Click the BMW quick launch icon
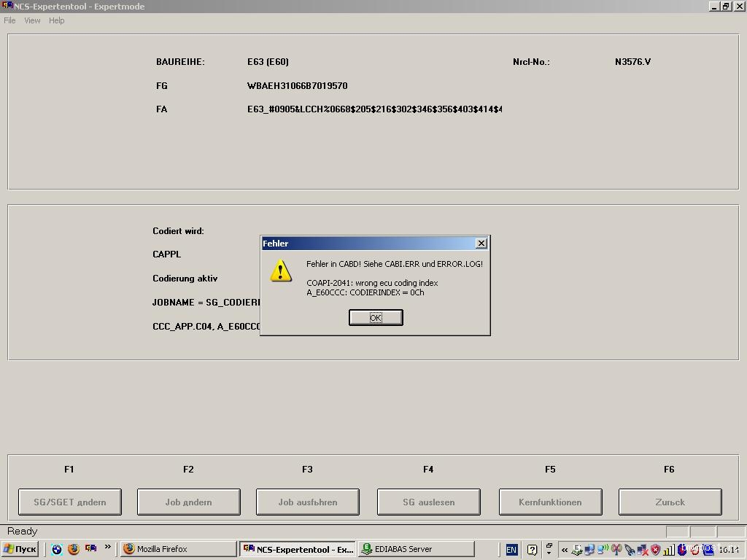This screenshot has height=560, width=747. (57, 549)
